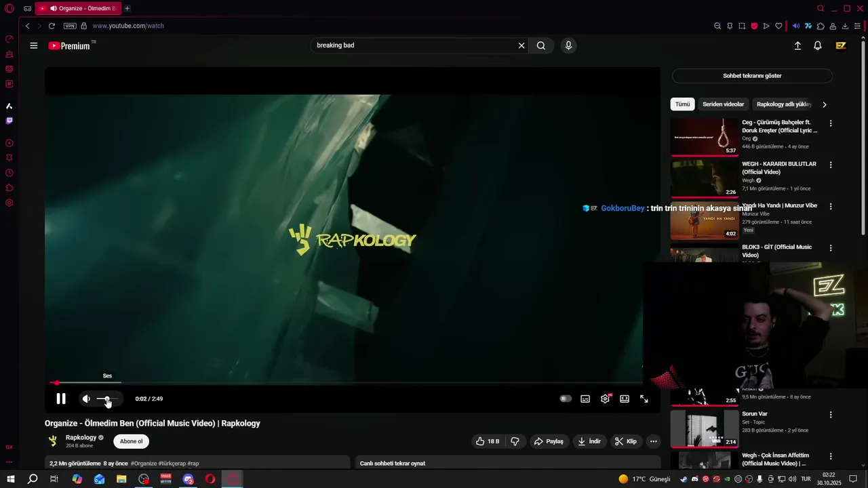Viewport: 868px width, 488px height.
Task: Open Steam in system tray
Action: pyautogui.click(x=684, y=479)
